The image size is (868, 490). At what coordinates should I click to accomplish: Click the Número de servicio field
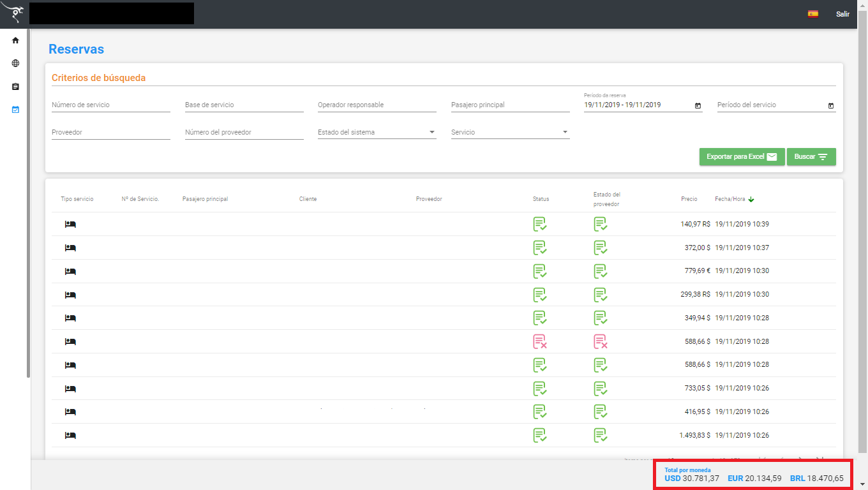[111, 105]
